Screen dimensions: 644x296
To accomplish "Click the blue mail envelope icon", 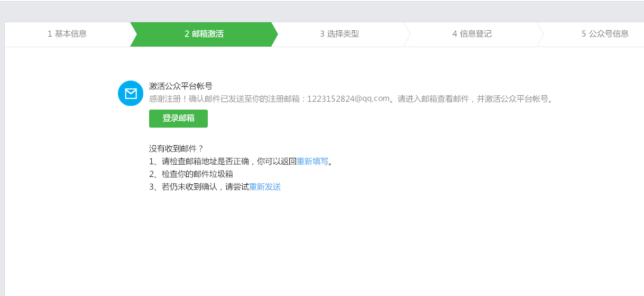I will (131, 93).
